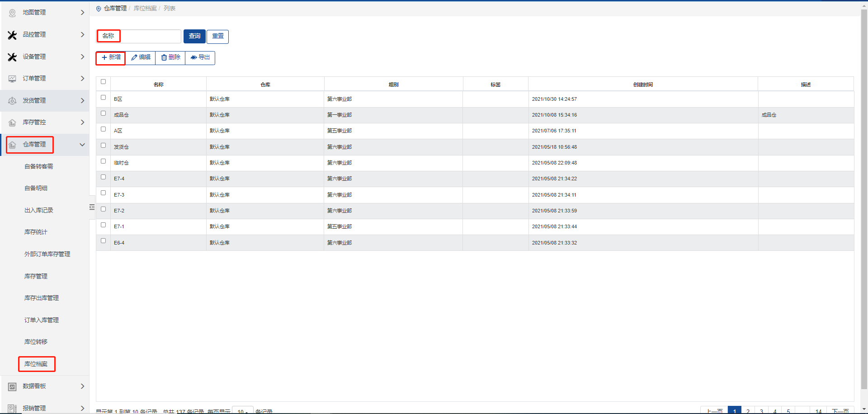
Task: Expand the 设备管理 menu arrow
Action: pos(82,56)
